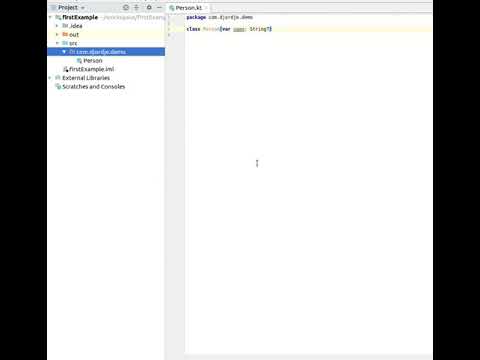Select the com.djordje.demo package row
480x360 pixels.
click(106, 52)
